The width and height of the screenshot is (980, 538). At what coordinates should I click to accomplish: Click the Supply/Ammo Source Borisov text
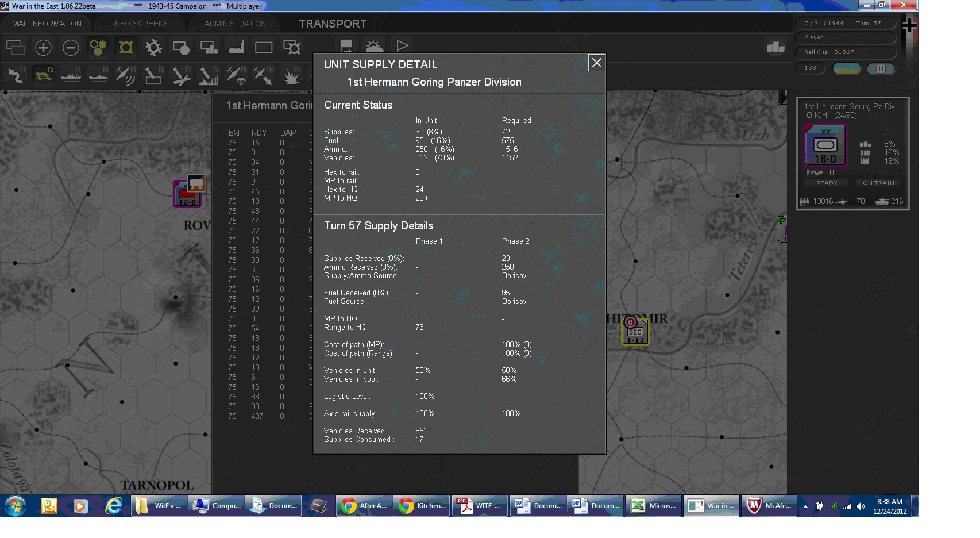point(514,275)
